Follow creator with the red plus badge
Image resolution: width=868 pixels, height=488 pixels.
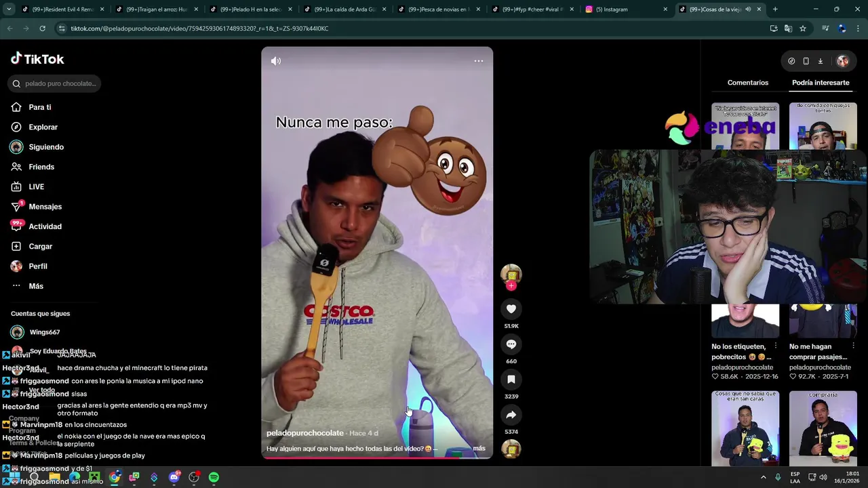coord(511,286)
